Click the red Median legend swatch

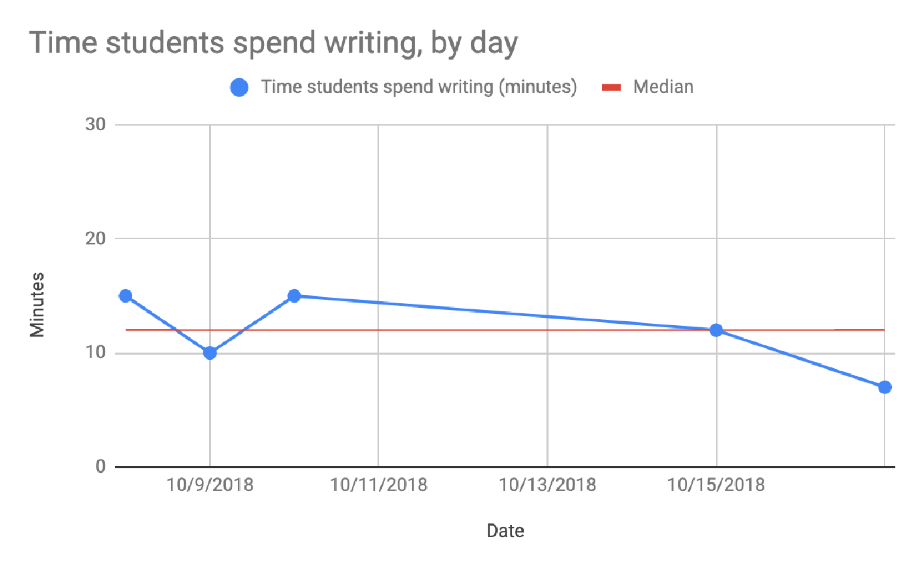[611, 87]
